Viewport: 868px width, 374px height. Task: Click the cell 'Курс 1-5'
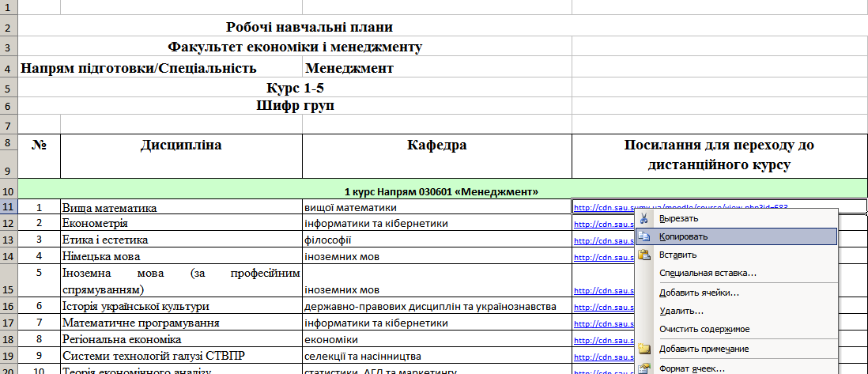[295, 88]
